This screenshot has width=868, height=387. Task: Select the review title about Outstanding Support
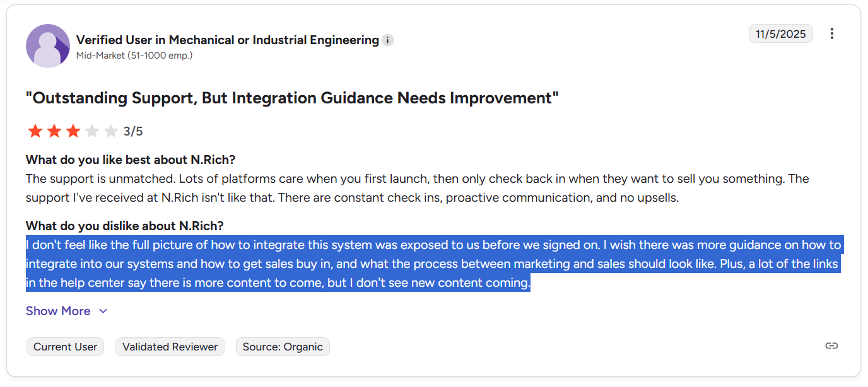coord(290,98)
